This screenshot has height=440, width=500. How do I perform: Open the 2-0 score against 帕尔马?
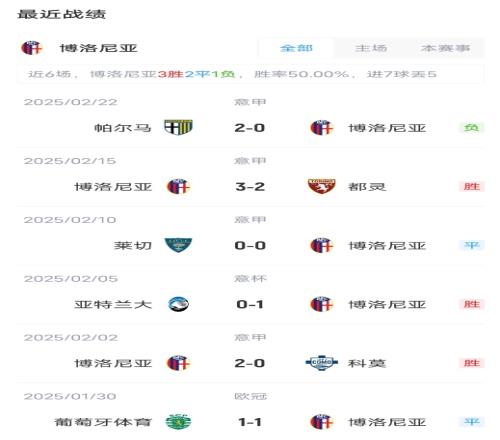pyautogui.click(x=250, y=128)
